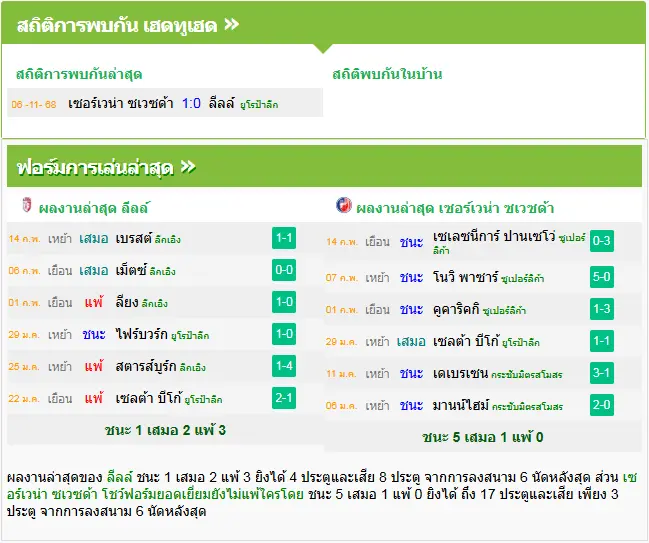Click the กระชับมิตรสโมสร label next to มานน์ไฮม์

click(x=528, y=407)
